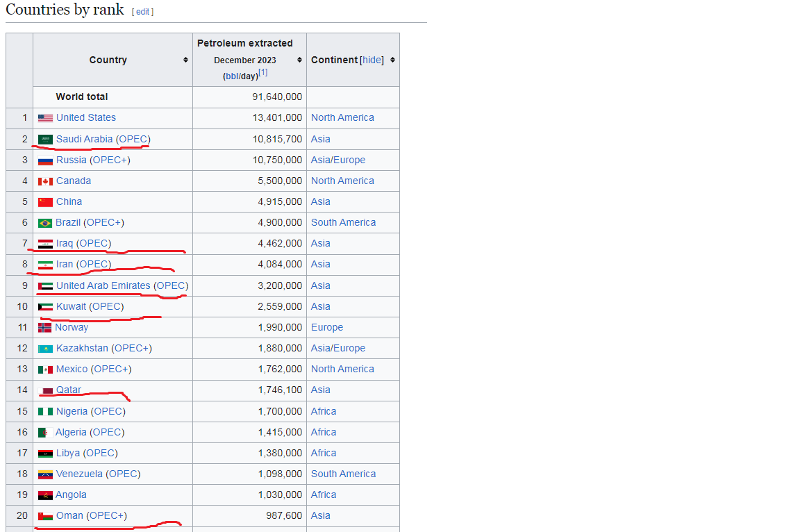800x532 pixels.
Task: Open the OPEC link next to Saudi Arabia
Action: click(x=133, y=139)
